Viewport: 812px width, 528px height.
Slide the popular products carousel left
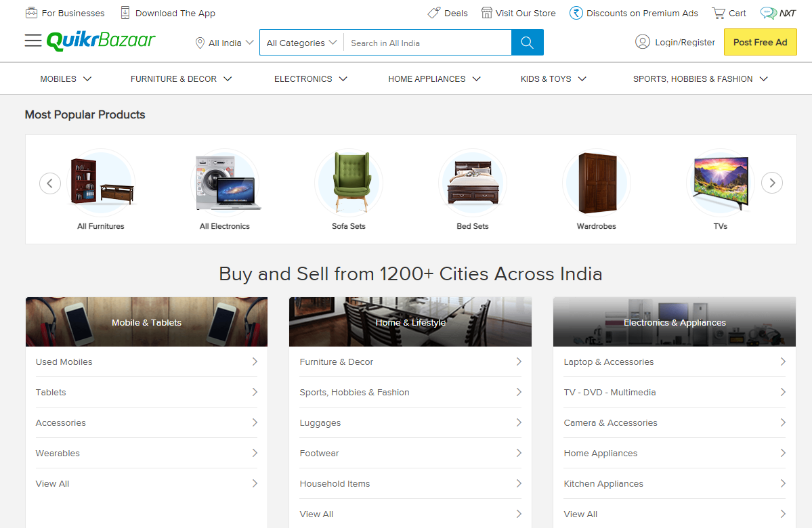pyautogui.click(x=50, y=183)
